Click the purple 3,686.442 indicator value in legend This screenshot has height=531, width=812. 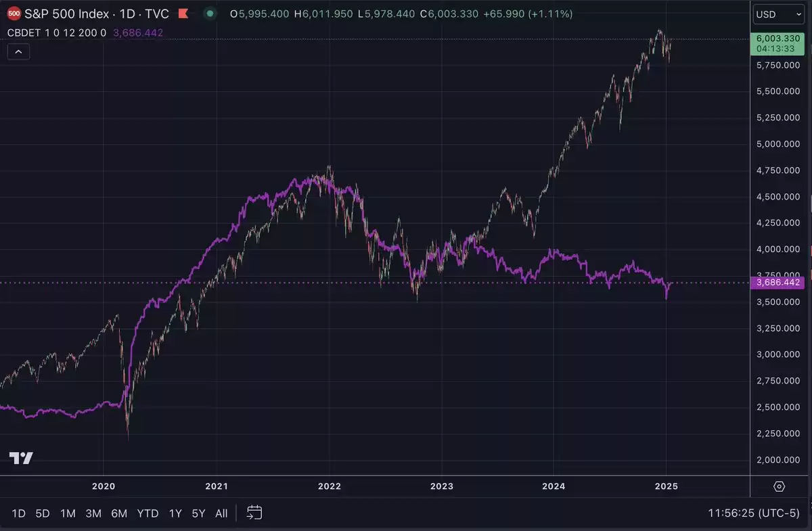(137, 32)
